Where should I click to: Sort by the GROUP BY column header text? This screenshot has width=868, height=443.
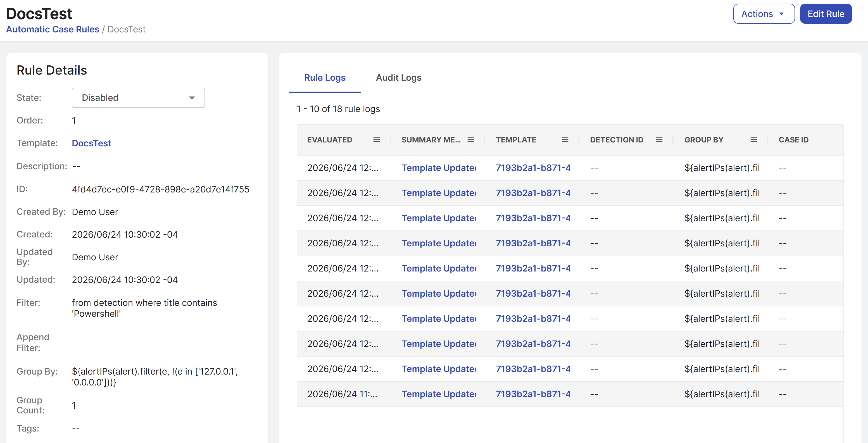pyautogui.click(x=703, y=140)
